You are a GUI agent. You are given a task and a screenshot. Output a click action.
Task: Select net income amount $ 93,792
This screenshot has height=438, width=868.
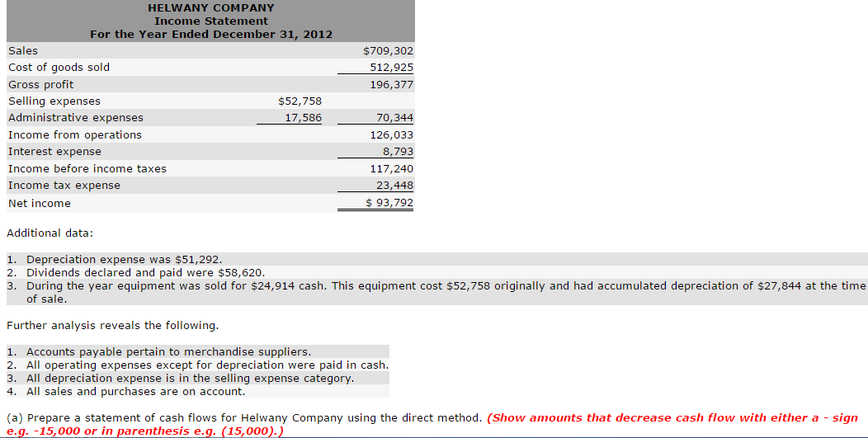coord(389,203)
